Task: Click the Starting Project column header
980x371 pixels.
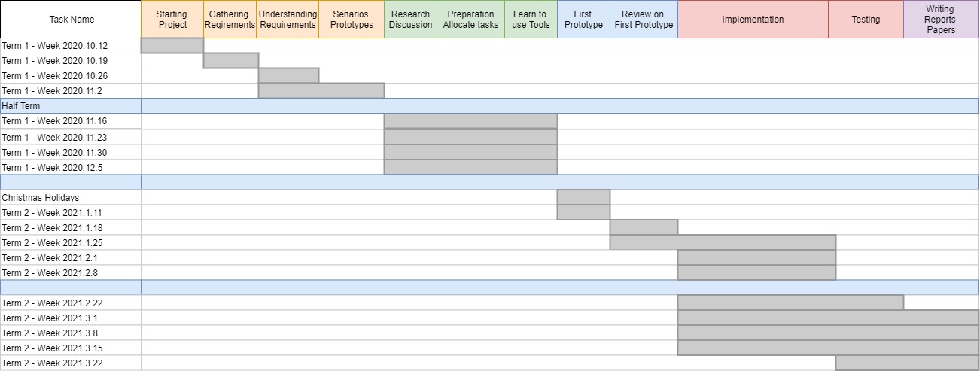Action: (x=172, y=20)
